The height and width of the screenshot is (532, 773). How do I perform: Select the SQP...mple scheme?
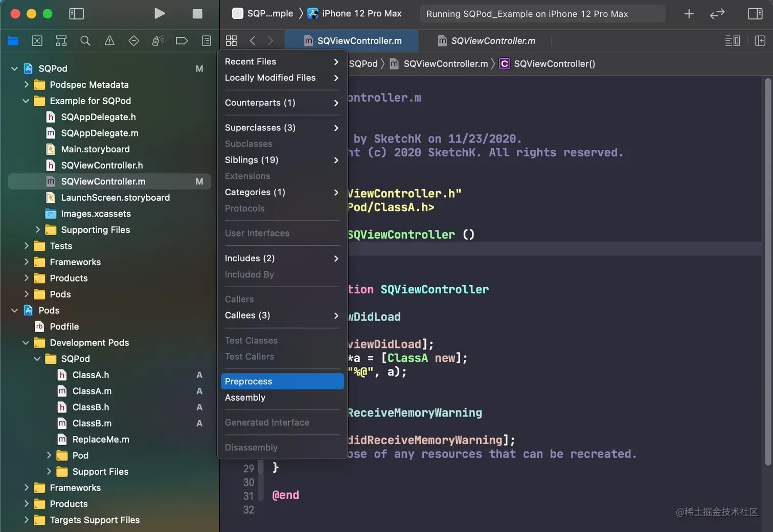263,13
